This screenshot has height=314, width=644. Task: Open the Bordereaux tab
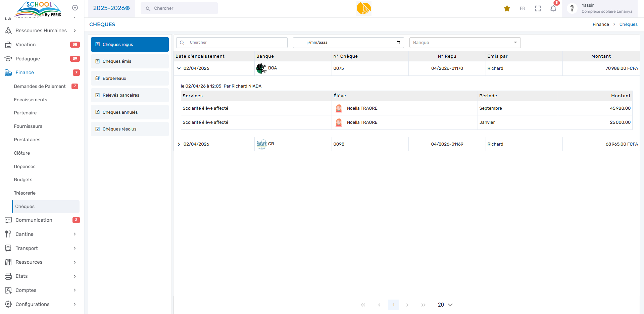pyautogui.click(x=130, y=78)
